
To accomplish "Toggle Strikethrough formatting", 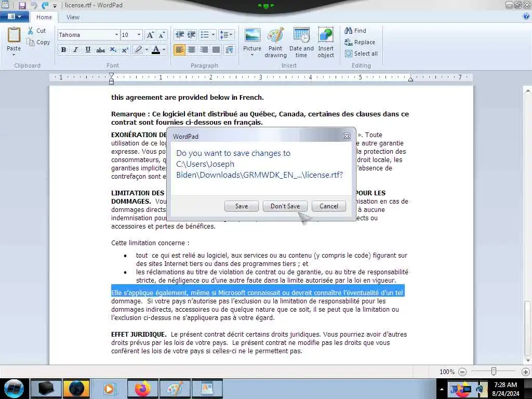I will pyautogui.click(x=100, y=50).
